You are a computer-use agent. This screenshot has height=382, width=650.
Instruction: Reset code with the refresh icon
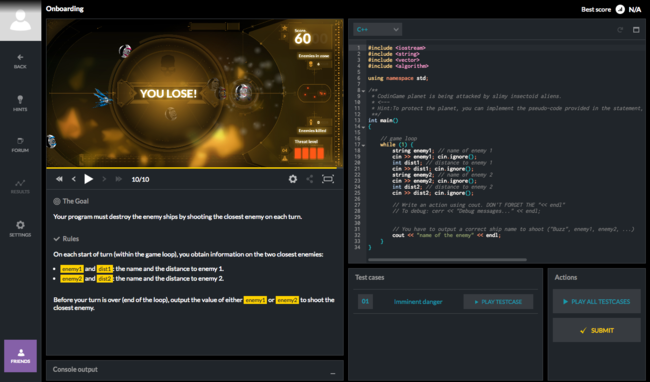click(x=620, y=30)
